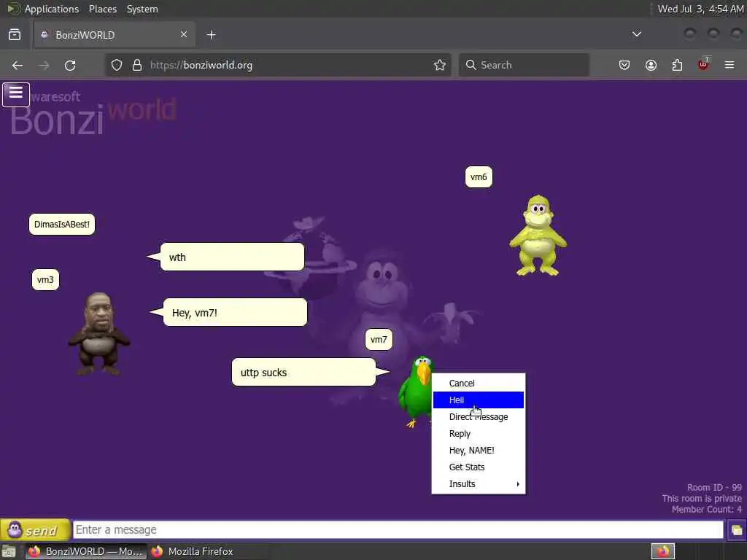Click the Hey, vm7! speech bubble
This screenshot has height=560, width=747.
coord(235,312)
